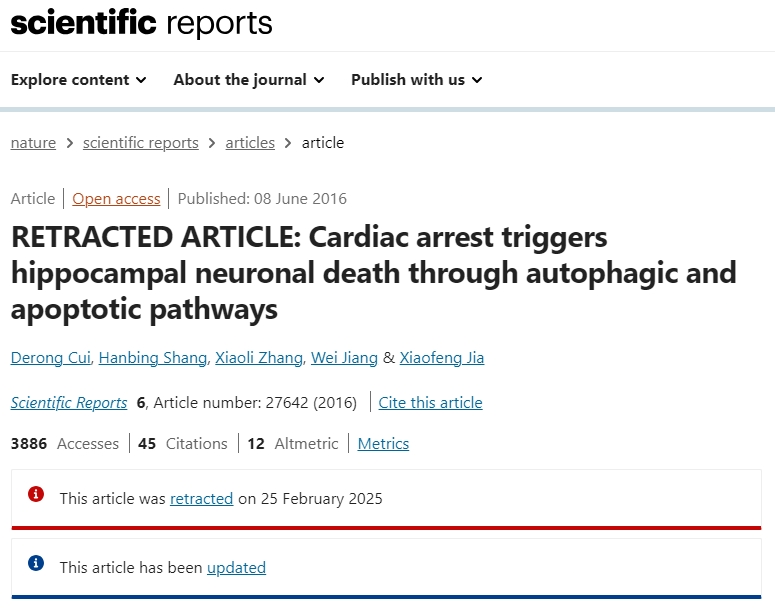The image size is (775, 611).
Task: Follow the updated link
Action: (236, 567)
